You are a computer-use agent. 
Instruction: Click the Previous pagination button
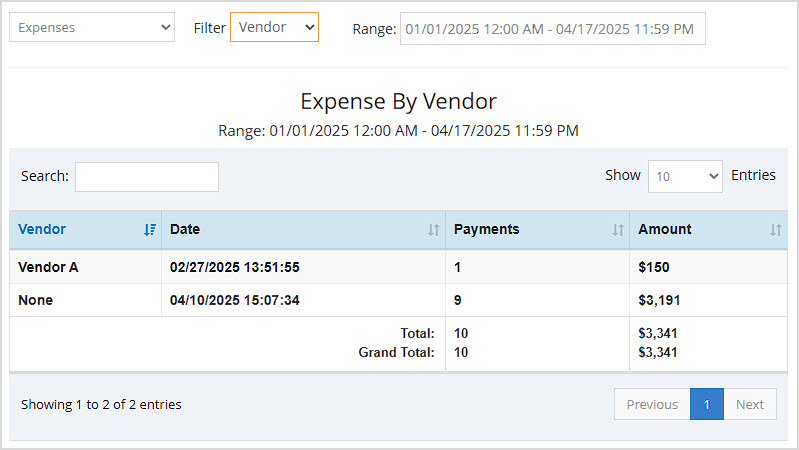(652, 404)
